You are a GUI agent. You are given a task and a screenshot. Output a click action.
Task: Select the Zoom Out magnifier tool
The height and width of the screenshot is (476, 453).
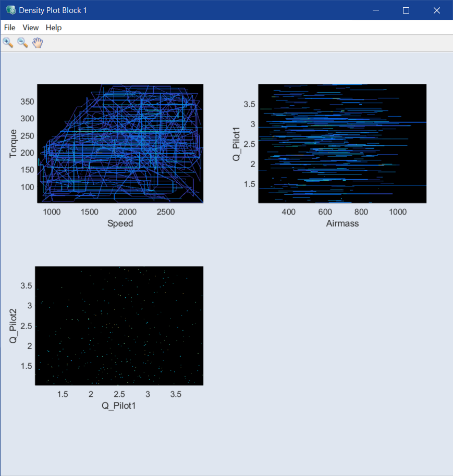pos(22,43)
